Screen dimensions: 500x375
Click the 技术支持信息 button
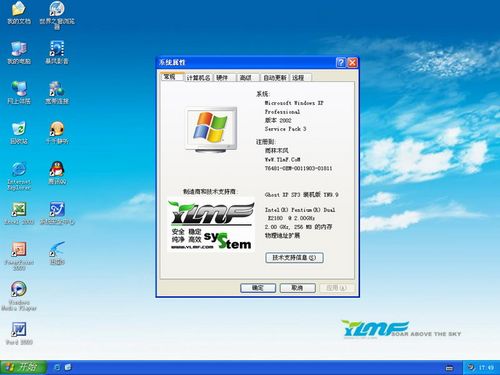(x=294, y=258)
